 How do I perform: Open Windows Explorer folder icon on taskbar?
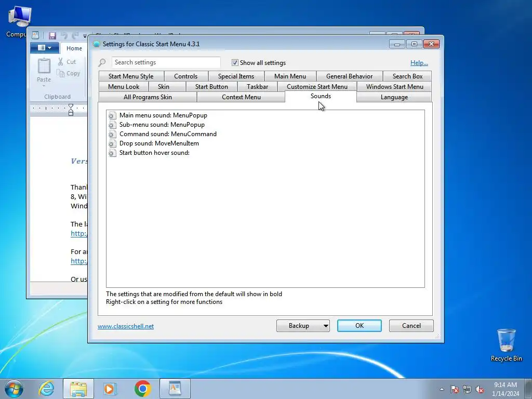tap(78, 389)
